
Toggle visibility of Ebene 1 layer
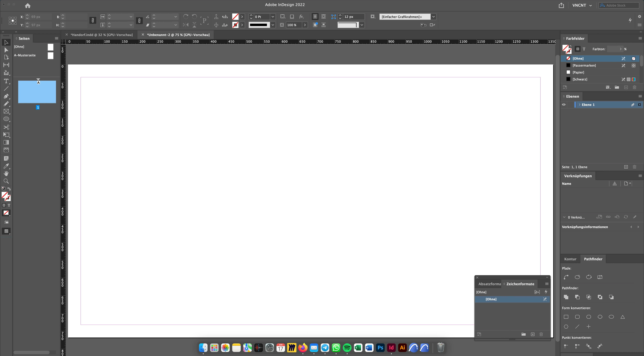[564, 105]
